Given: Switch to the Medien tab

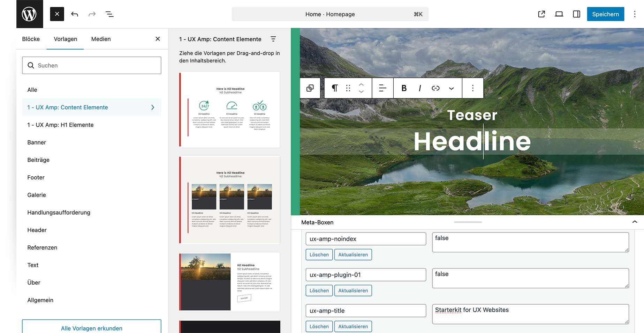Looking at the screenshot, I should tap(100, 39).
